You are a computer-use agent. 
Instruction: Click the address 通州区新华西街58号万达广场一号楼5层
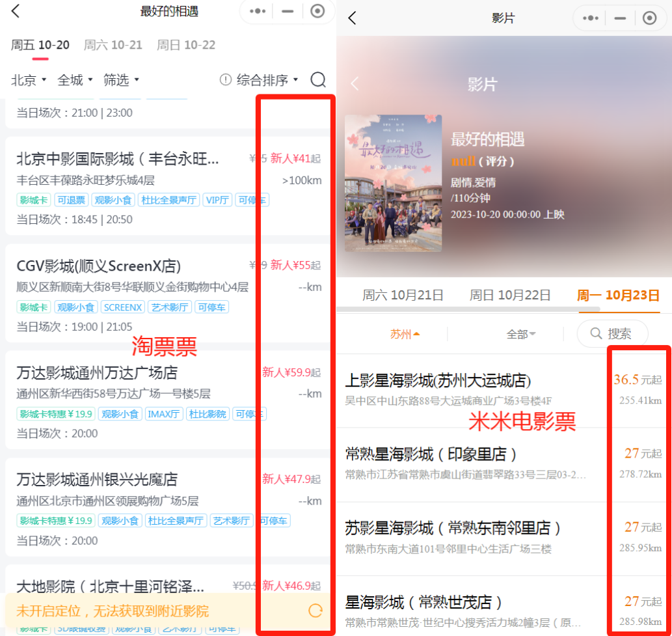pos(114,394)
